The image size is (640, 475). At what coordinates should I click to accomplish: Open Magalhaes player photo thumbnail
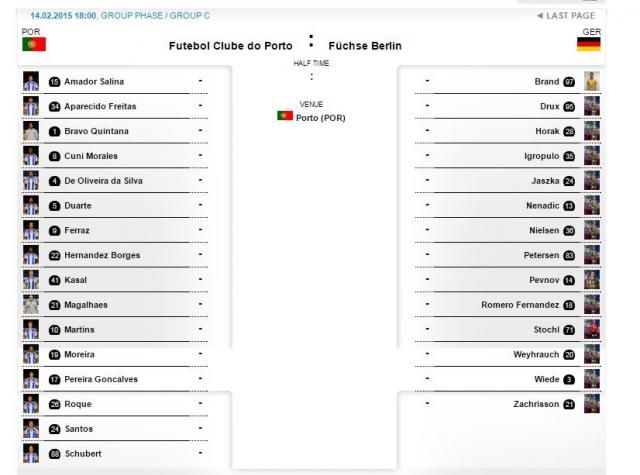(x=31, y=304)
